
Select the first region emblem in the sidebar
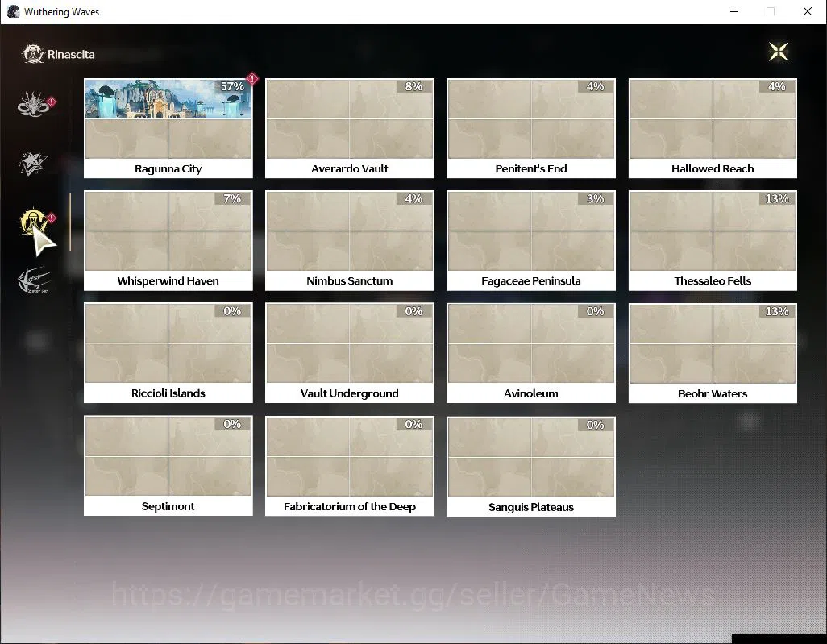click(x=33, y=104)
